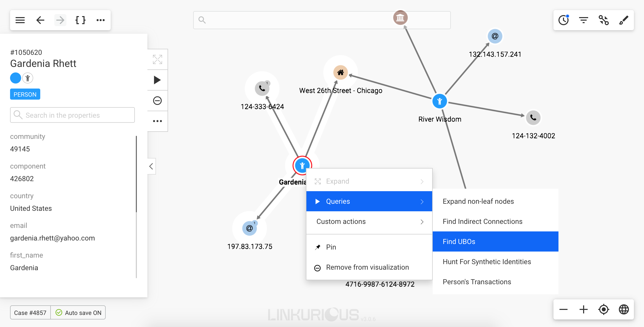
Task: Click Remove from visualization option
Action: [367, 267]
